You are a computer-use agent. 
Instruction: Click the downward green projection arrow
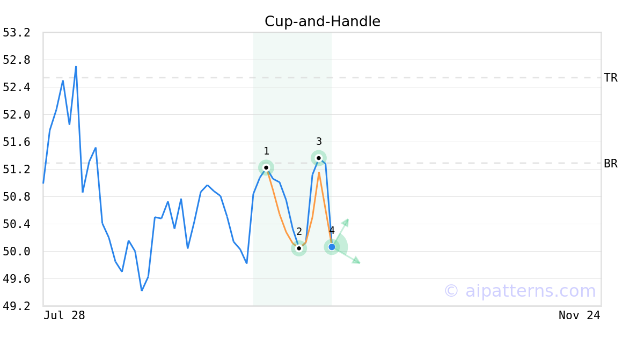[355, 260]
